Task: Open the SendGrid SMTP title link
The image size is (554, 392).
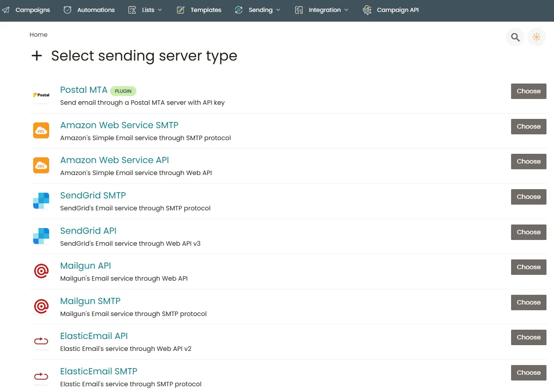Action: click(93, 195)
